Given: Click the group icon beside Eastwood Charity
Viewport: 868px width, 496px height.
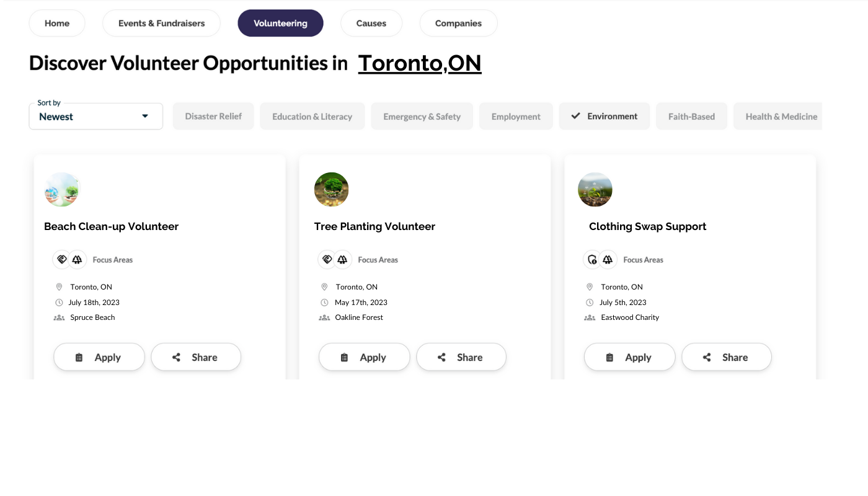Looking at the screenshot, I should coord(590,317).
